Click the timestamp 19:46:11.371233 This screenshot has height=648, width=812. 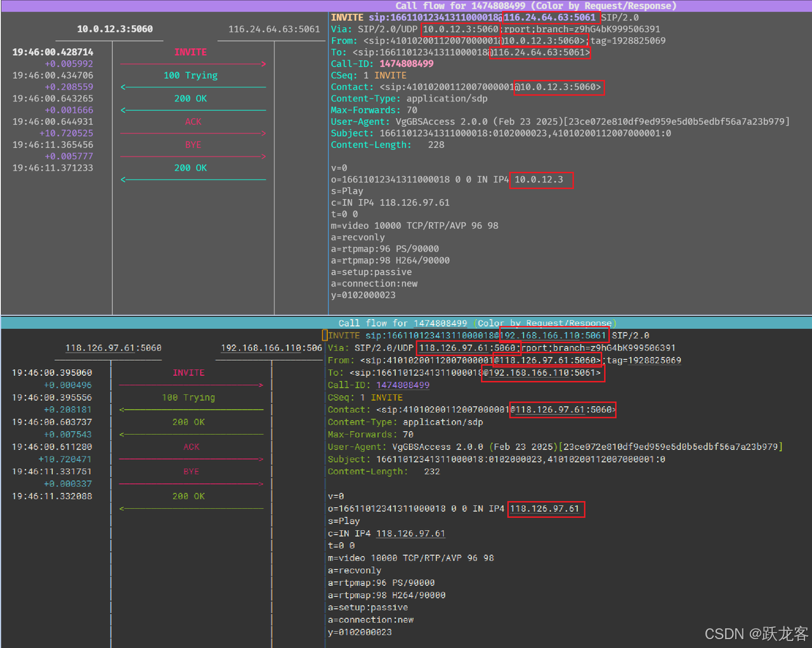(x=53, y=168)
